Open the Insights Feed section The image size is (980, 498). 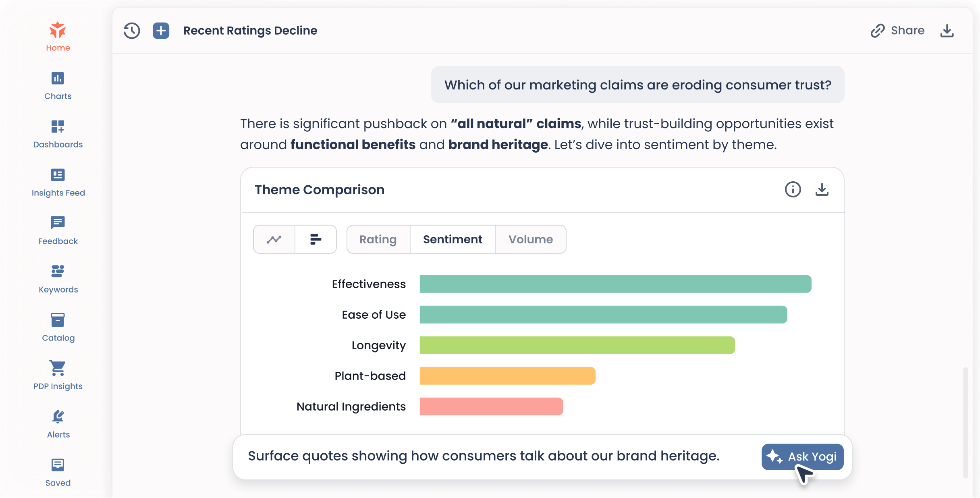point(58,182)
